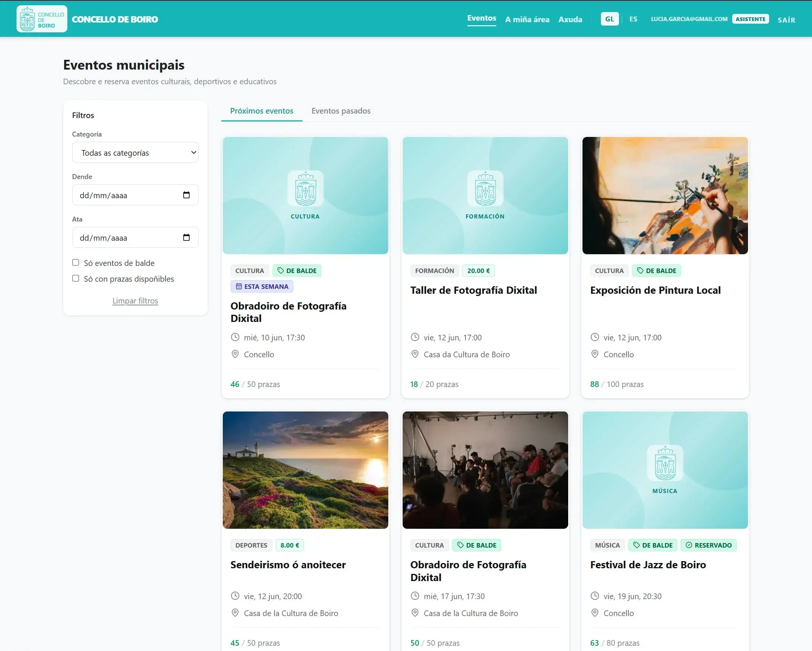Viewport: 812px width, 651px height.
Task: Click clock icon on Exposición de Pintura Local card
Action: [x=595, y=337]
